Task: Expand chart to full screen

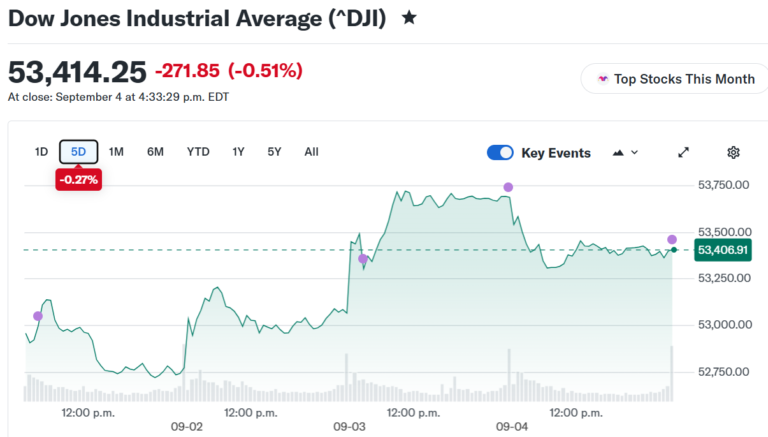Action: (683, 152)
